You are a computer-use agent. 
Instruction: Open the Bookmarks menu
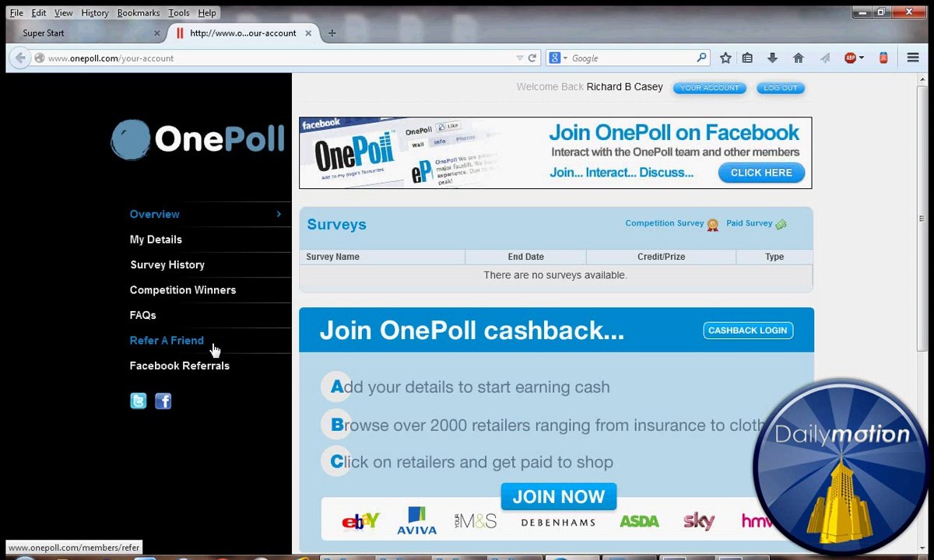139,12
